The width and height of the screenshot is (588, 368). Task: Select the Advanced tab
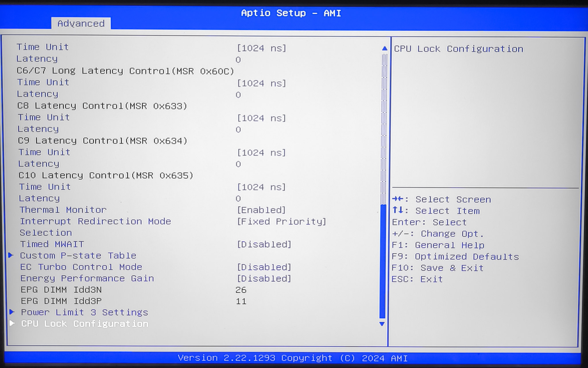click(81, 24)
